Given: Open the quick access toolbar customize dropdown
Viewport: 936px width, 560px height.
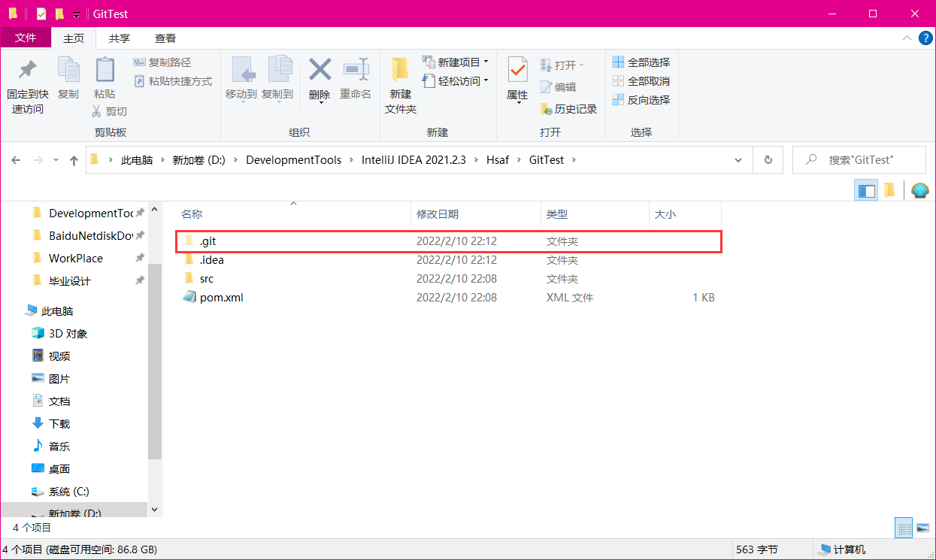Looking at the screenshot, I should [x=76, y=15].
